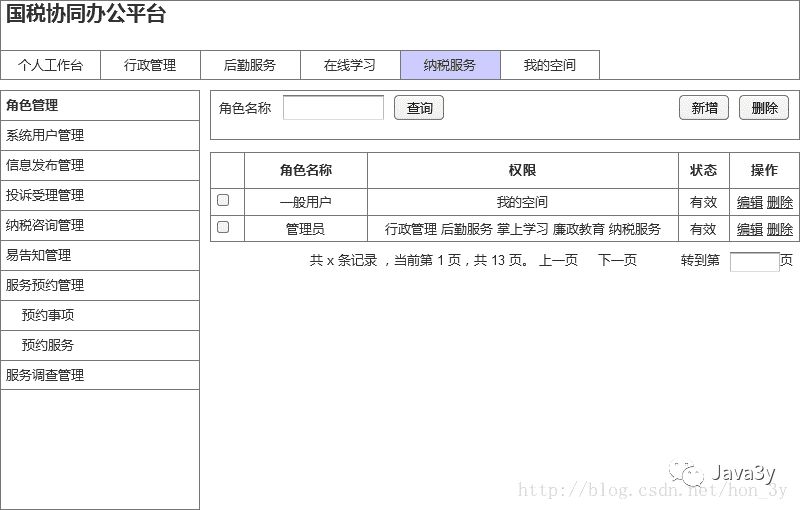Click the 查询 search button
Viewport: 800px width, 510px height.
tap(419, 108)
